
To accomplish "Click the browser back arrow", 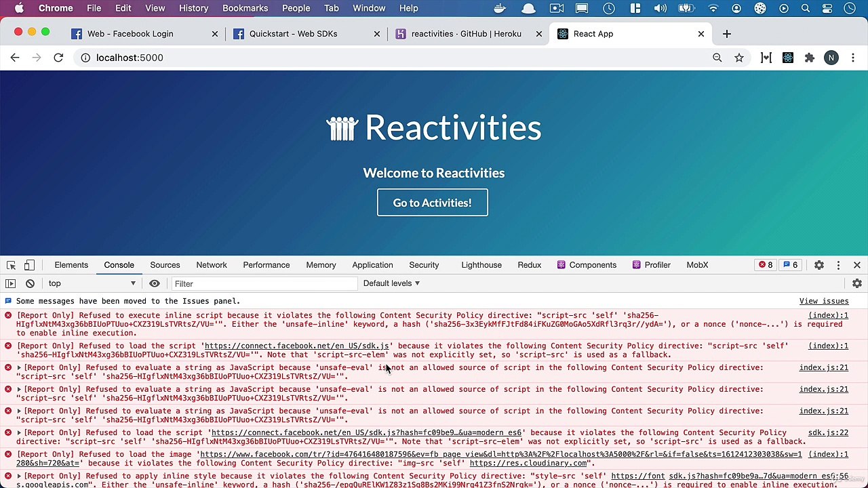I will coord(15,58).
